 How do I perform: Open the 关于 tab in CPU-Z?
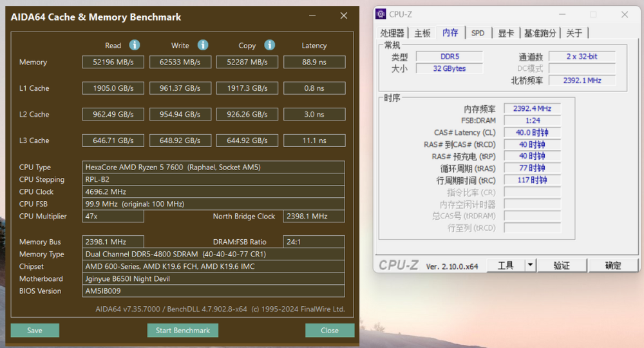[x=574, y=33]
